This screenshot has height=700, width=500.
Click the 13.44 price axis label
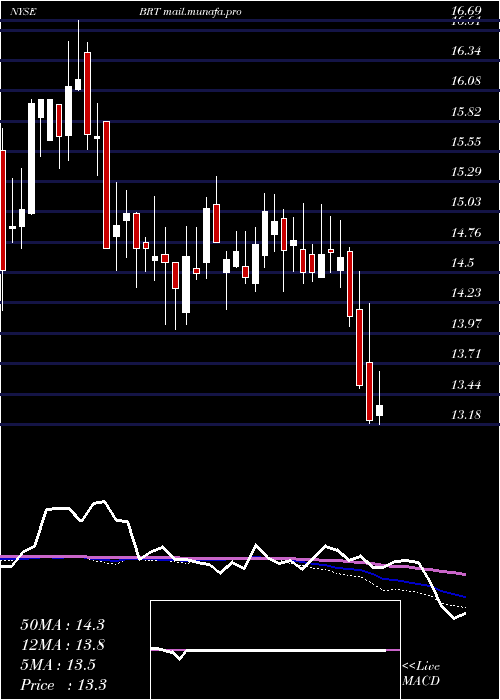(x=467, y=384)
